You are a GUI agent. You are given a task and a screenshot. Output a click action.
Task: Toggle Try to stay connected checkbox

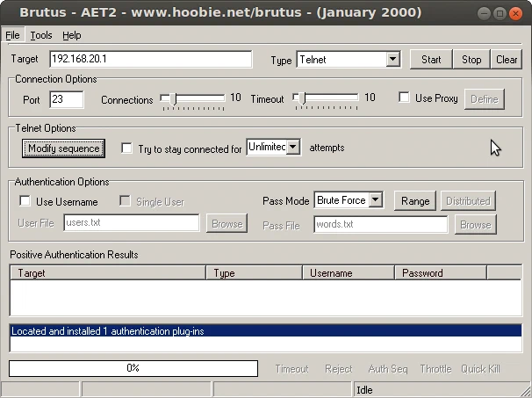[127, 148]
